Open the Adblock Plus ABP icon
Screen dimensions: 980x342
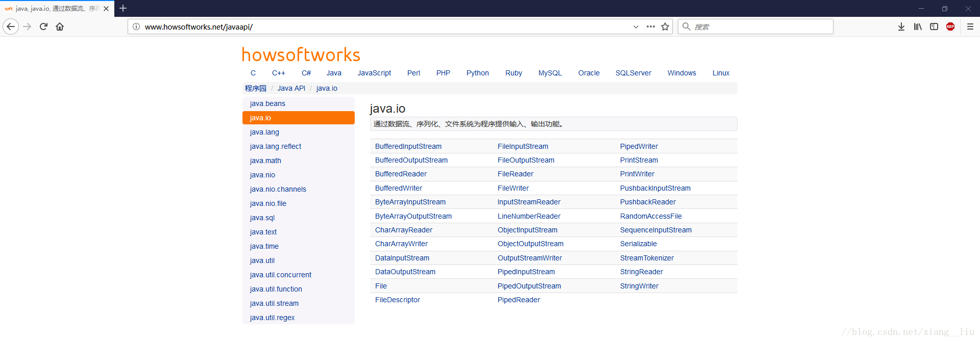[950, 27]
